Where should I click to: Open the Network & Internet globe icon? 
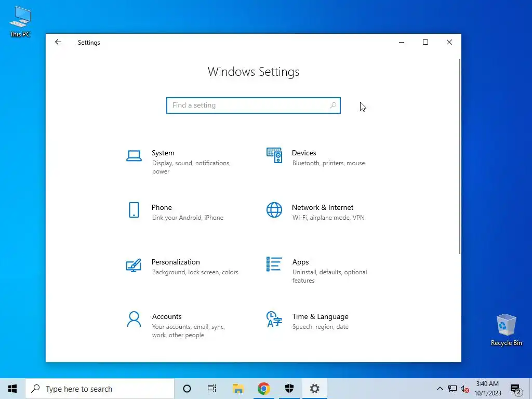(274, 210)
